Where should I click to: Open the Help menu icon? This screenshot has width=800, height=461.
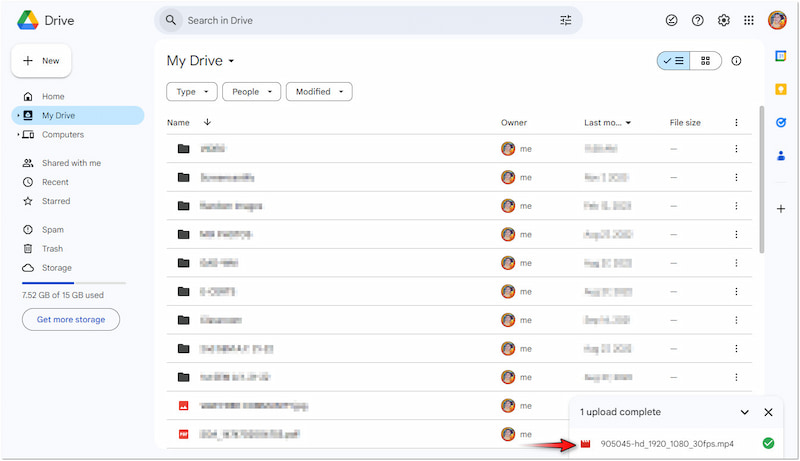point(698,20)
